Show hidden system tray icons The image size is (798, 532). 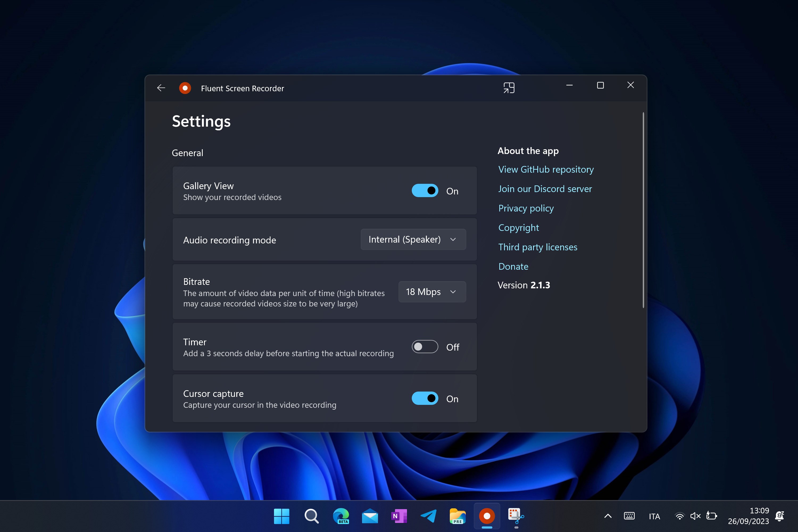[608, 516]
